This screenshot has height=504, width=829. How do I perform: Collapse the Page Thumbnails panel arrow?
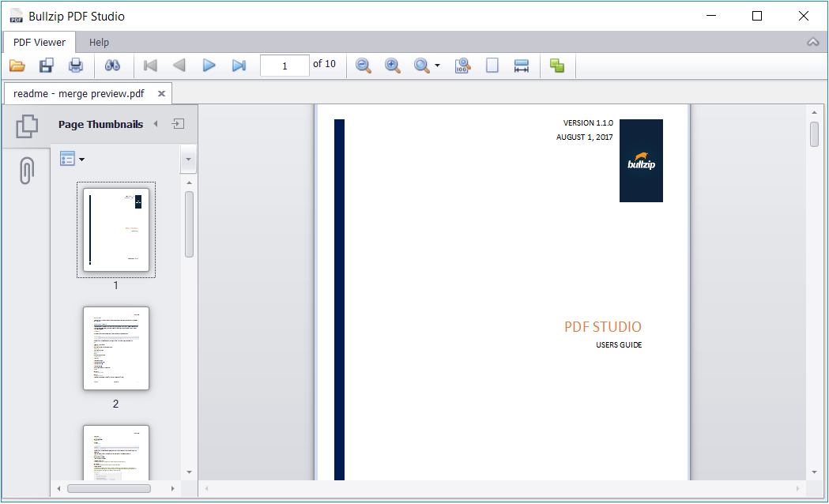[x=156, y=123]
